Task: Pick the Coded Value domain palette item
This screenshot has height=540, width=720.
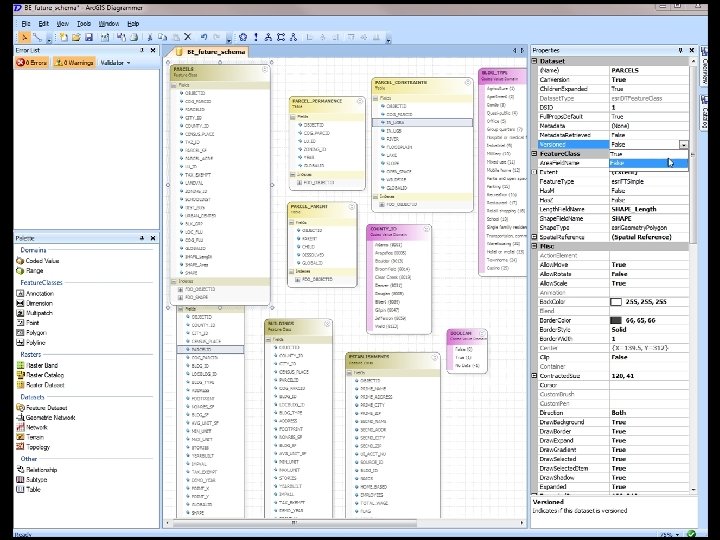Action: [38, 260]
